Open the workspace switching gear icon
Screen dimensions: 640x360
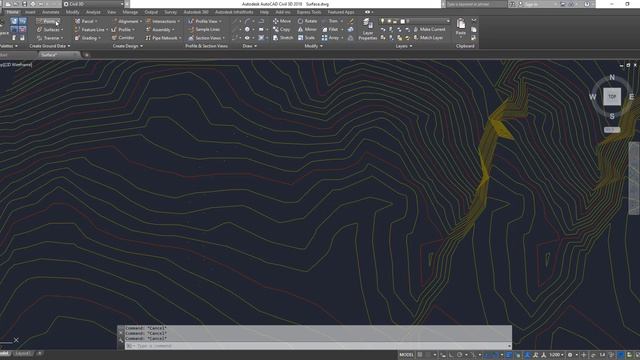(x=570, y=355)
